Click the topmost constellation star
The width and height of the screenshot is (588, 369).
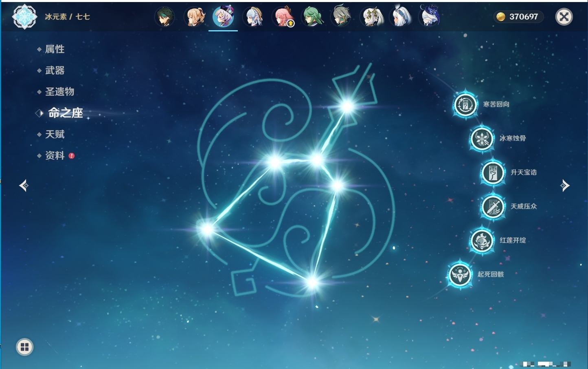[x=347, y=107]
